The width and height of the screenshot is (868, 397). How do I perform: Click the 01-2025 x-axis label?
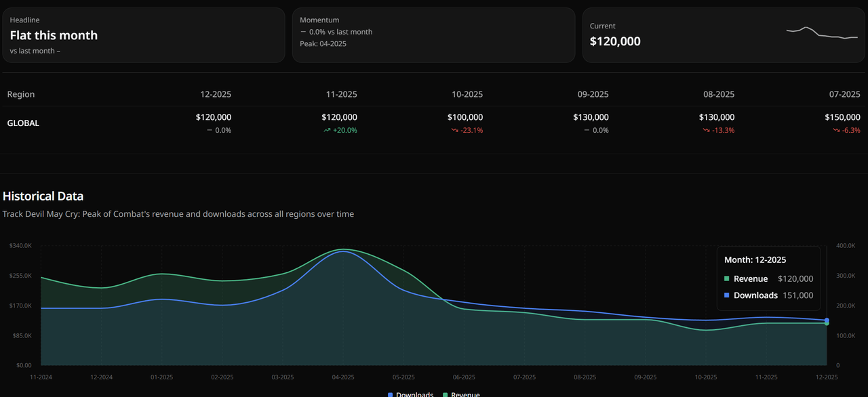(x=162, y=377)
